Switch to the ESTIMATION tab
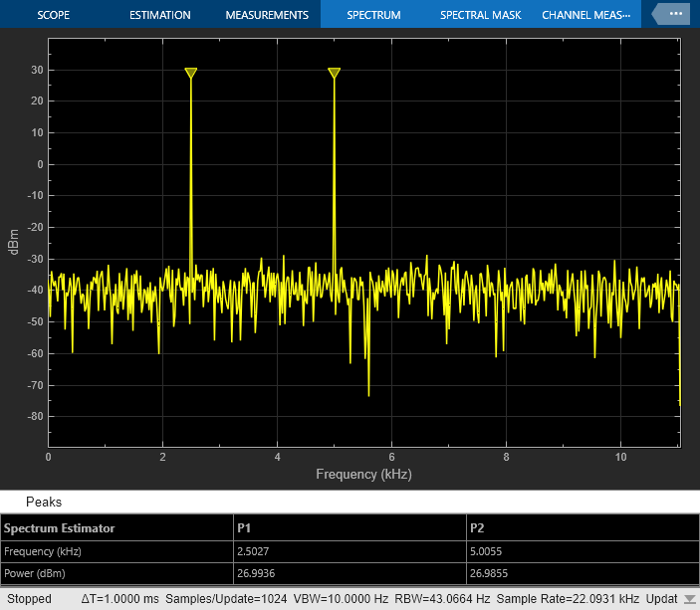The height and width of the screenshot is (610, 700). pyautogui.click(x=160, y=15)
